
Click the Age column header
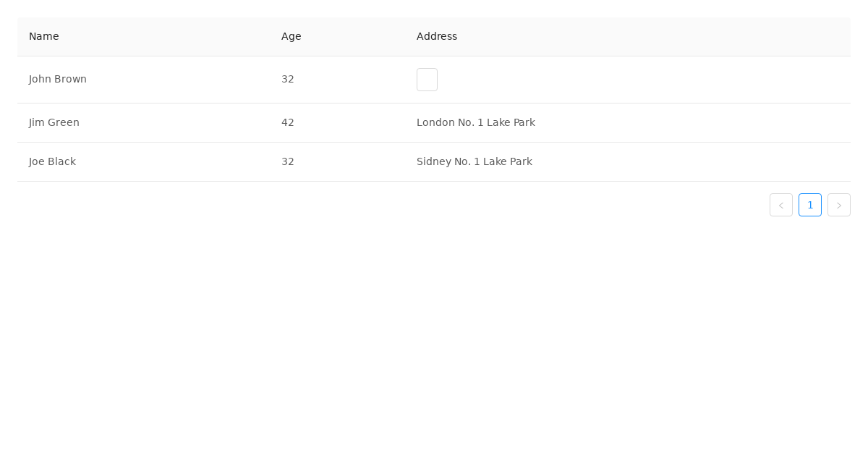292,36
